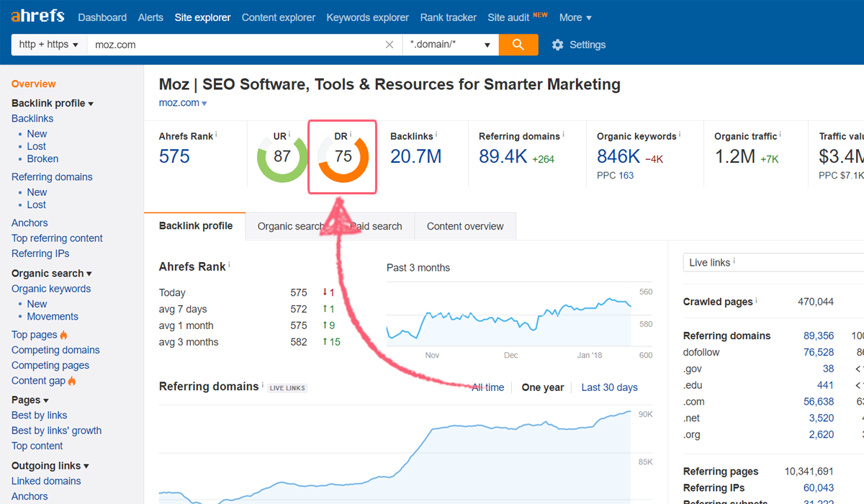The image size is (864, 504).
Task: Open the More menu
Action: [575, 17]
